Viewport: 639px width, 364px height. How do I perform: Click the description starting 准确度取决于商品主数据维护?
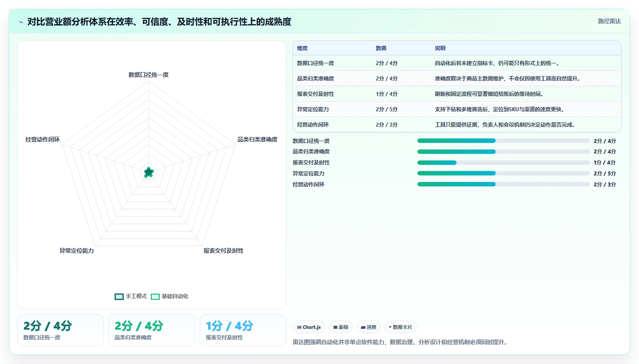point(508,79)
